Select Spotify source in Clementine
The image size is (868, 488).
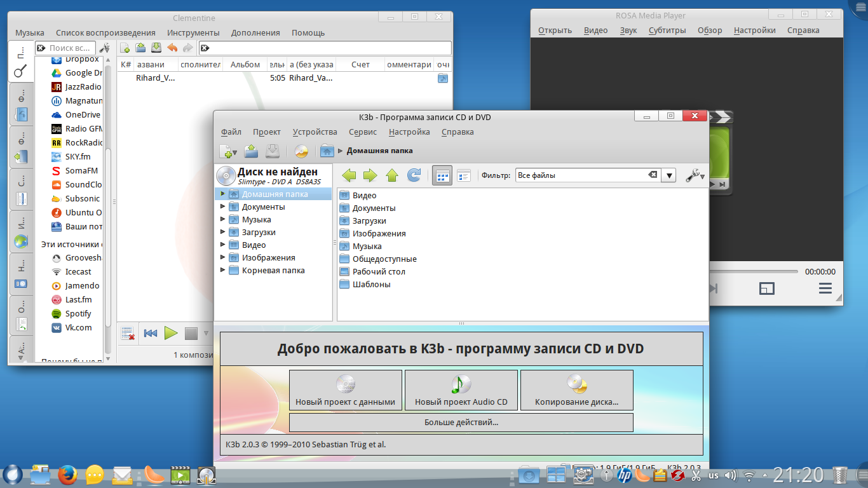click(x=71, y=313)
